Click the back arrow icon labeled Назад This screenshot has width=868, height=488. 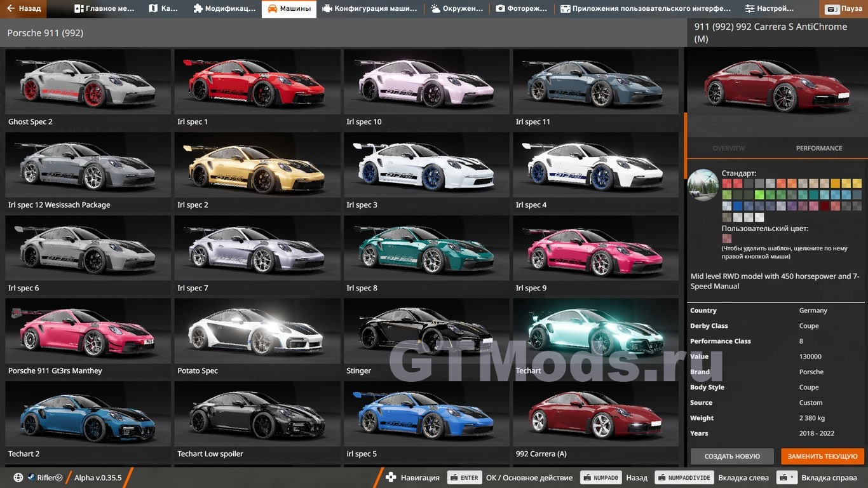11,9
